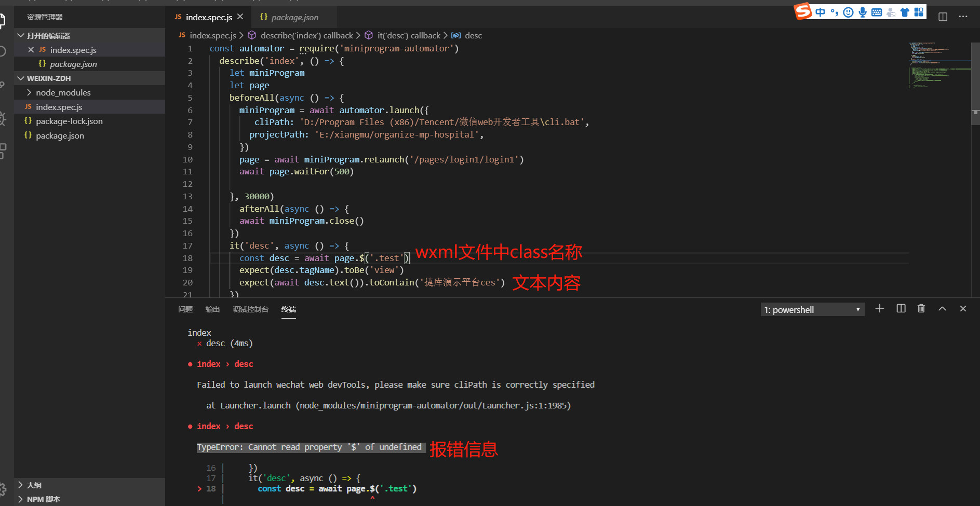Kill terminal with the trash icon
Image resolution: width=980 pixels, height=506 pixels.
[x=921, y=309]
